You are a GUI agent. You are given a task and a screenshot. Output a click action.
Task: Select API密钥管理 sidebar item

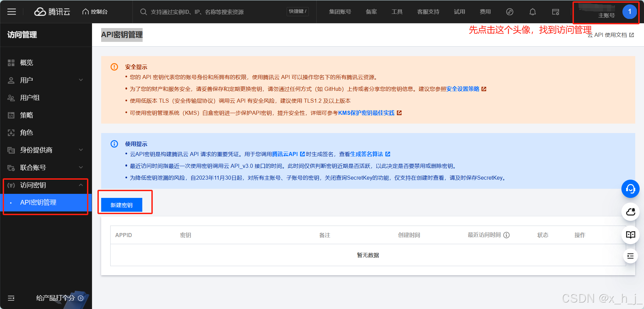pos(46,203)
